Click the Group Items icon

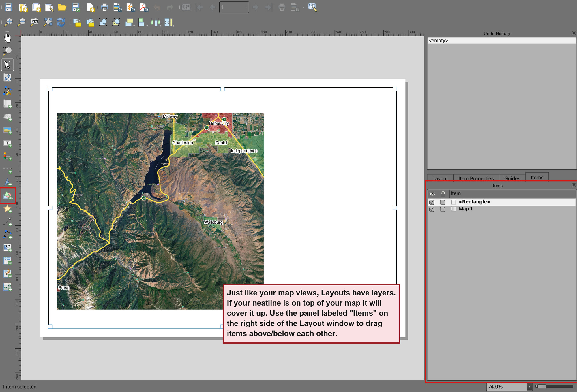pyautogui.click(x=103, y=22)
